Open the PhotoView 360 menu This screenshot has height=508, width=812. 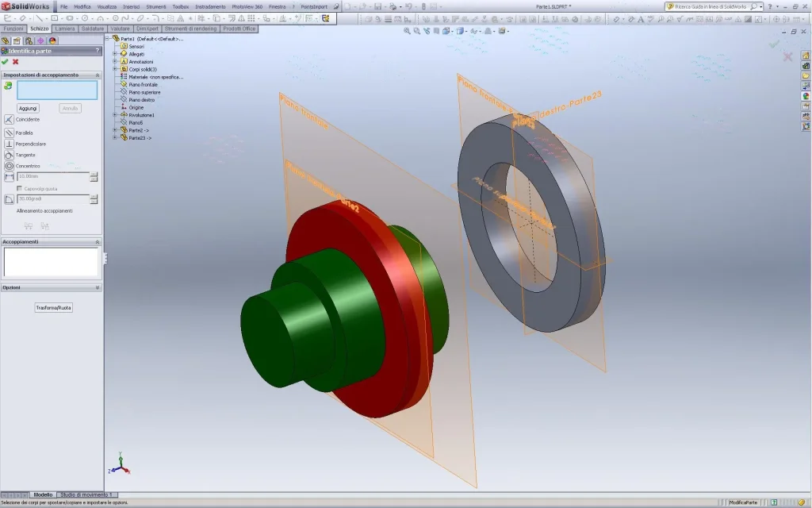(x=247, y=6)
